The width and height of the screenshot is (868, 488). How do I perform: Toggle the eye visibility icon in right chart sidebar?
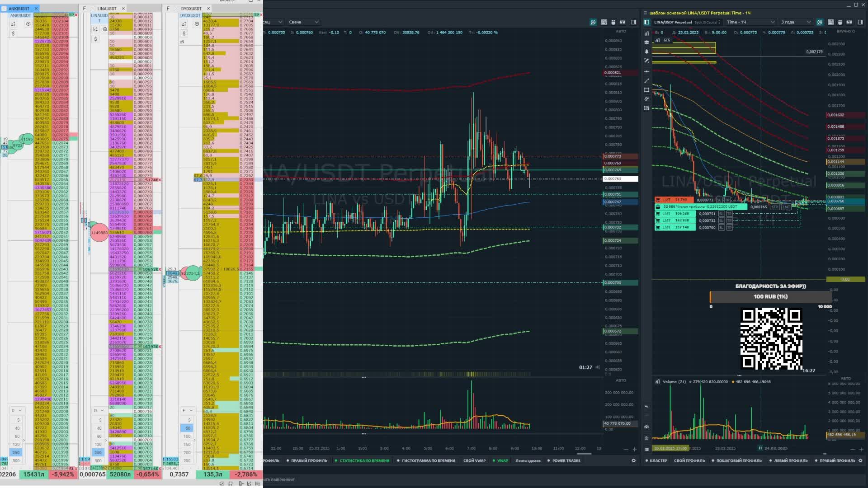(x=646, y=427)
